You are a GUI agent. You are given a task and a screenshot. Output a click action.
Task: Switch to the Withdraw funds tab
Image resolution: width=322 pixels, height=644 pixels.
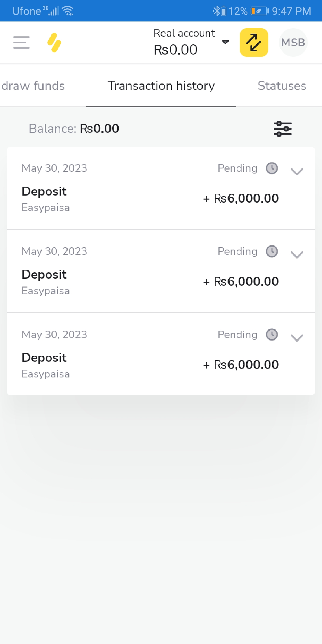coord(32,86)
